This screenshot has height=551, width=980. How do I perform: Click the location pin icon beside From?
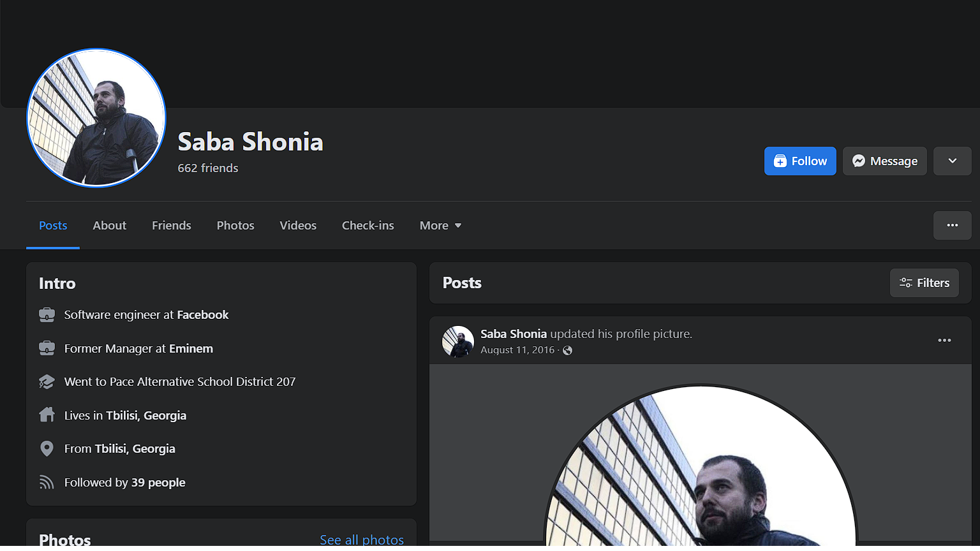(47, 449)
